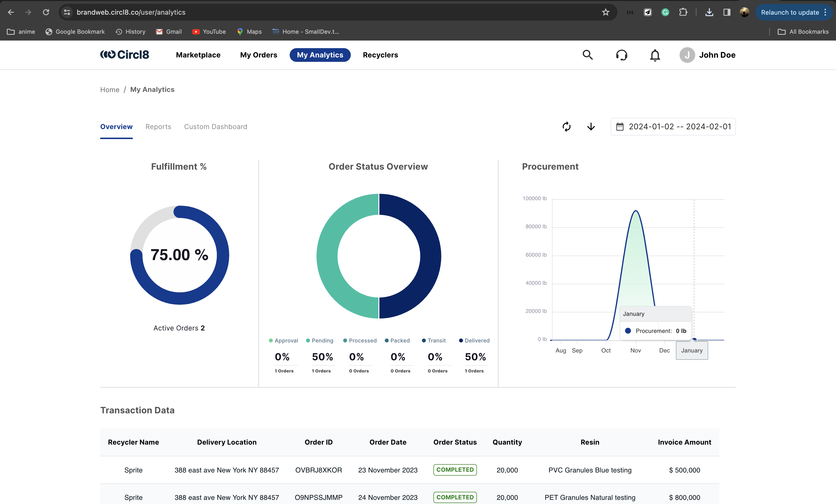The height and width of the screenshot is (504, 836).
Task: Open My Orders navigation item
Action: pos(259,55)
